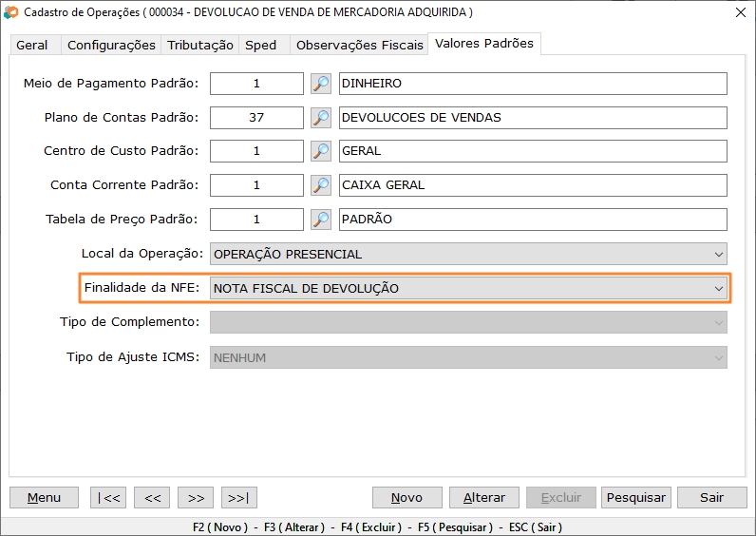
Task: Click the shortcut hints status bar text
Action: [377, 527]
